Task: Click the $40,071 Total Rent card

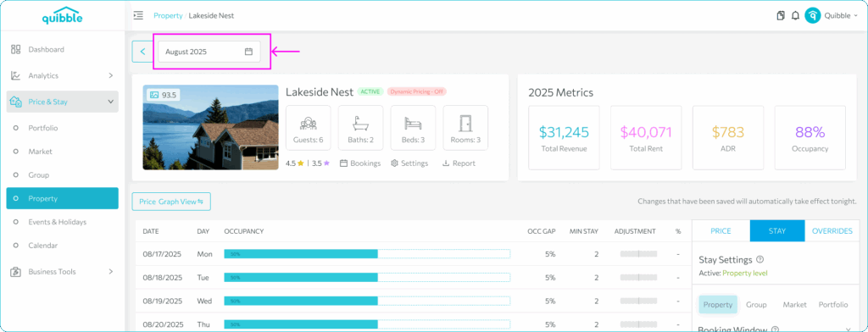Action: 646,138
